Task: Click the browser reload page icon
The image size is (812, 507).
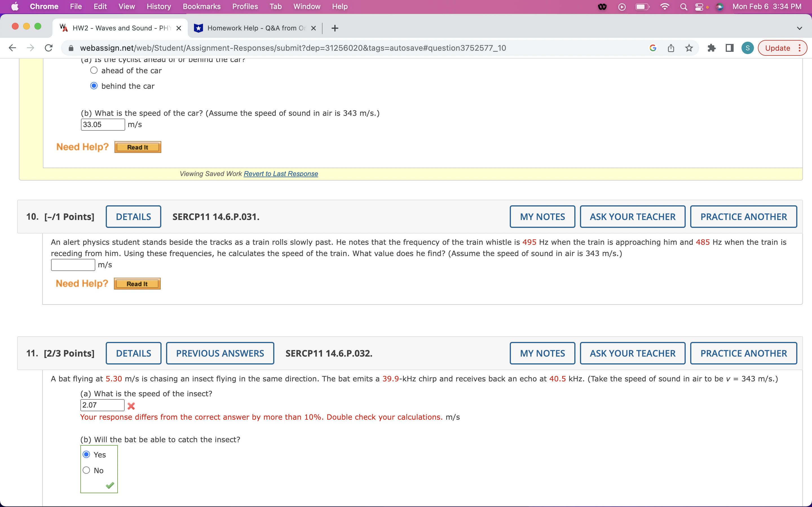Action: coord(49,48)
